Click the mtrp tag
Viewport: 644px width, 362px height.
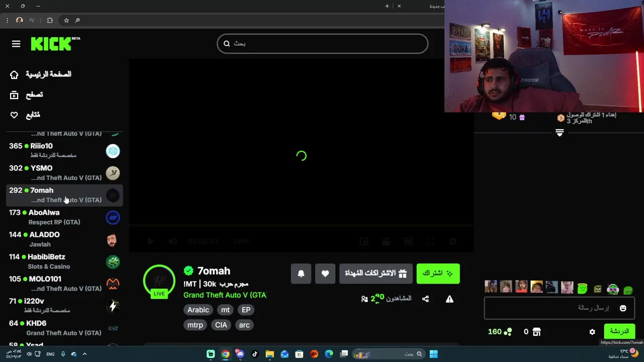pyautogui.click(x=195, y=325)
